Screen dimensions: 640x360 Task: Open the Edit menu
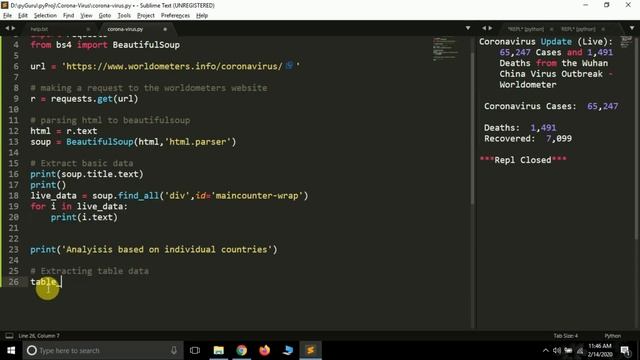coord(23,16)
